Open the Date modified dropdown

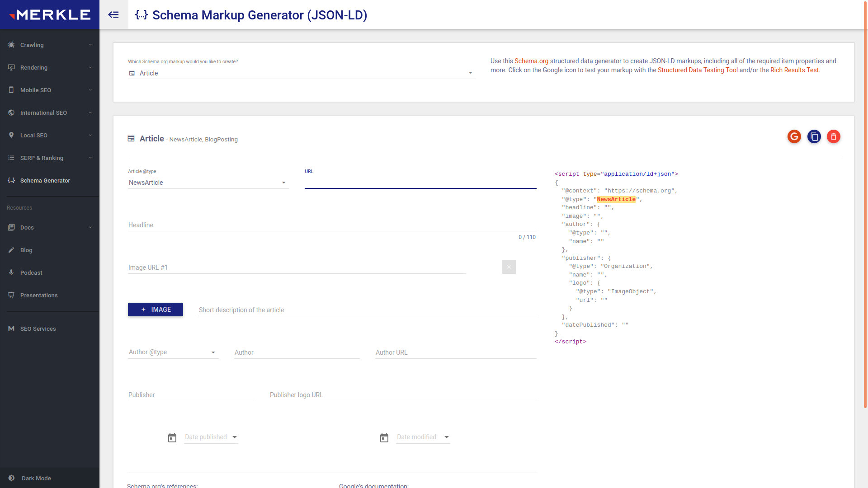click(446, 437)
